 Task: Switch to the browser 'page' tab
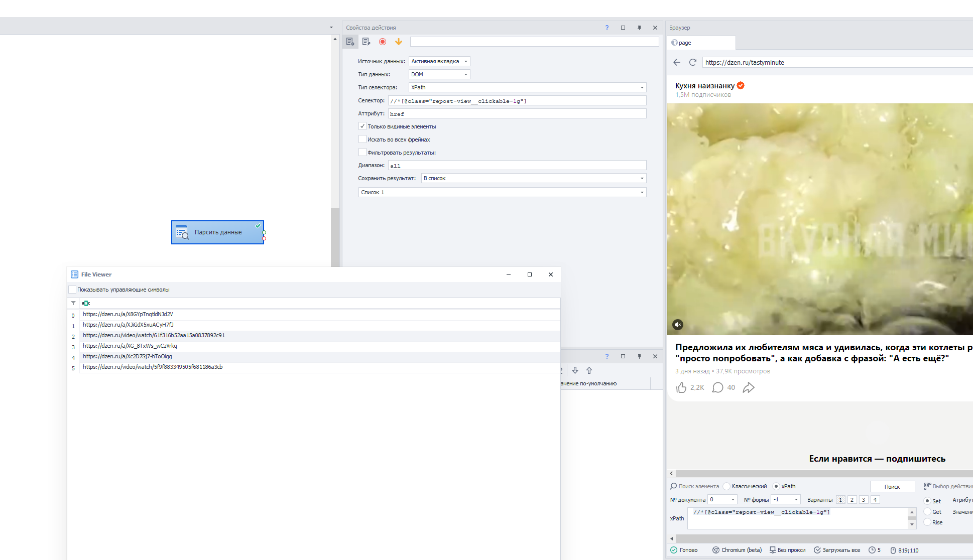(701, 43)
